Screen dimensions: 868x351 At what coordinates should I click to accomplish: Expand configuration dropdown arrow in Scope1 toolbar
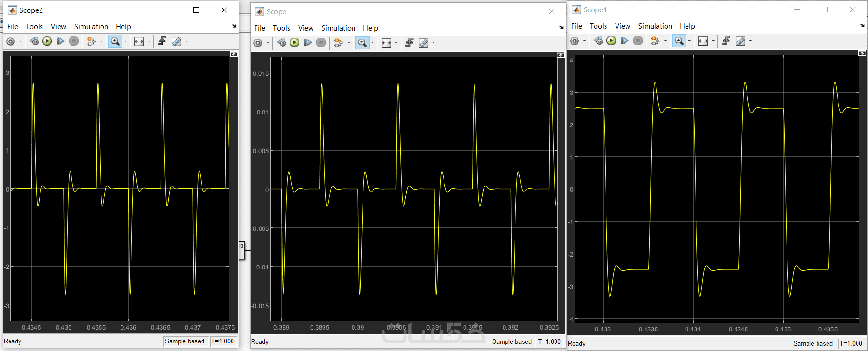[x=585, y=41]
